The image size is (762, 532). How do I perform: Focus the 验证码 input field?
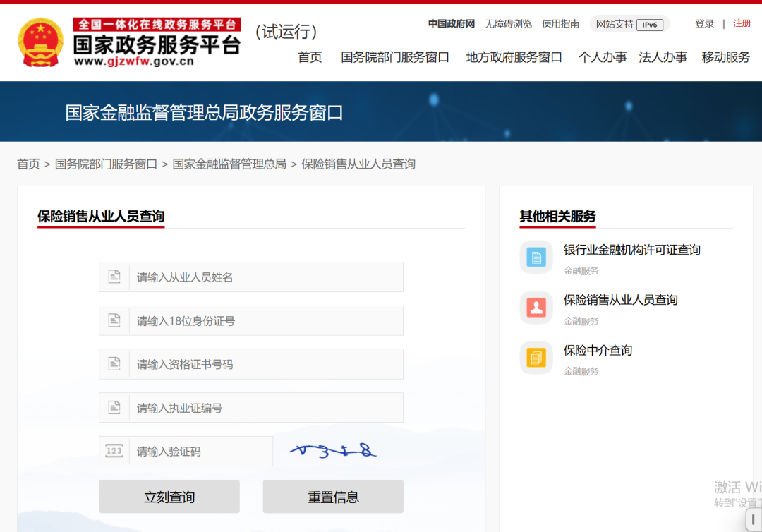coord(186,452)
